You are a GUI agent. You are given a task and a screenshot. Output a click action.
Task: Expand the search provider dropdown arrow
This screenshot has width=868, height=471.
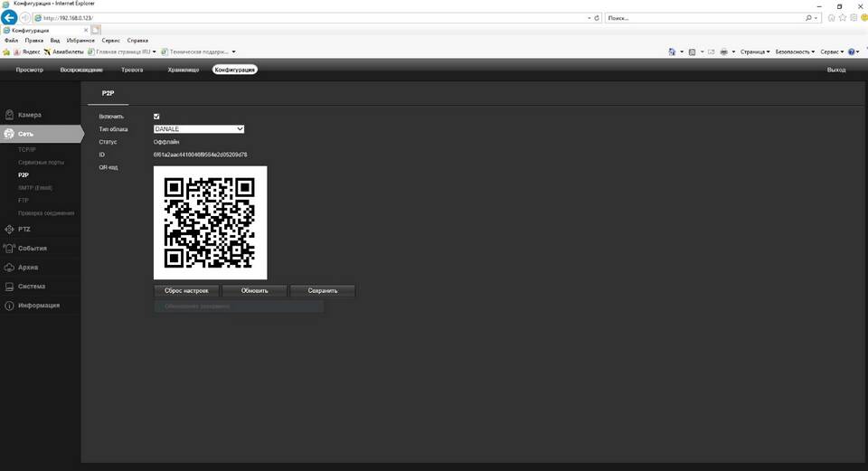coord(816,18)
